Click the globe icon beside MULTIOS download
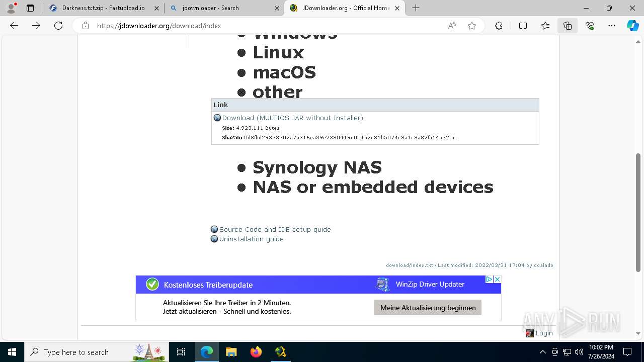This screenshot has height=362, width=644. point(217,118)
